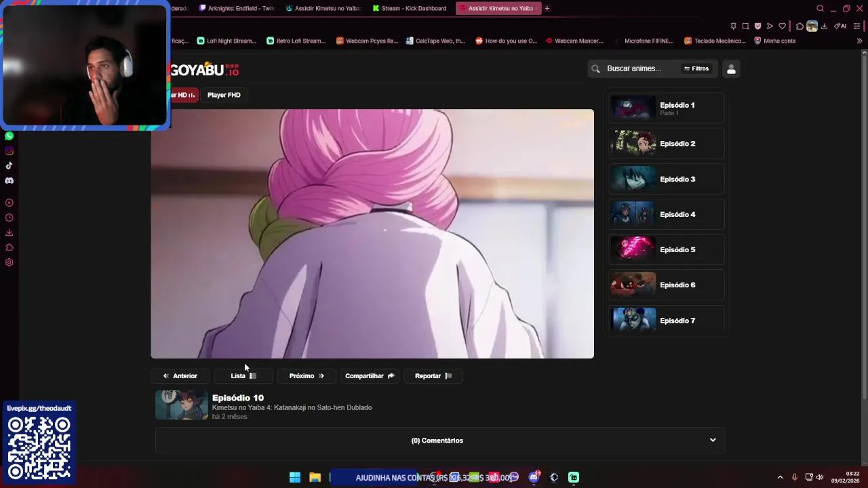Open volume control in system tray
Image resolution: width=868 pixels, height=488 pixels.
coord(819,477)
